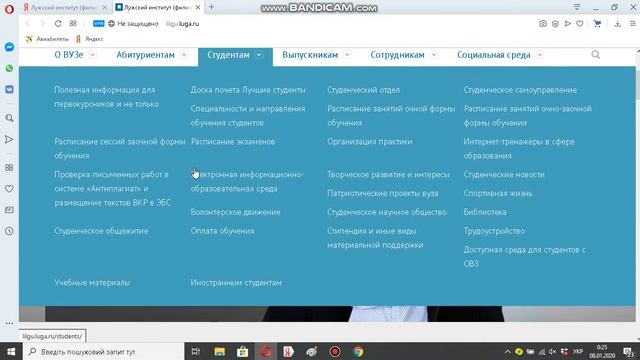Open Microsoft Store on taskbar

tap(242, 351)
